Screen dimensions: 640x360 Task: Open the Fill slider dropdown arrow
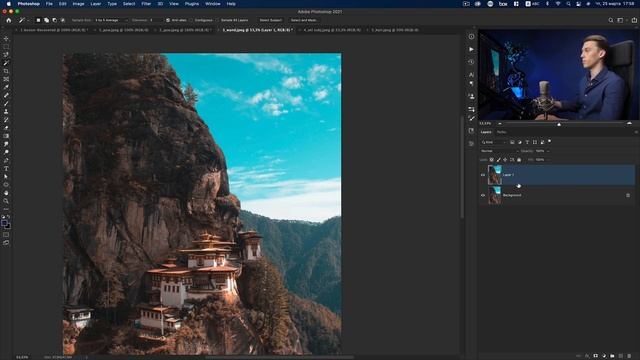[548, 160]
